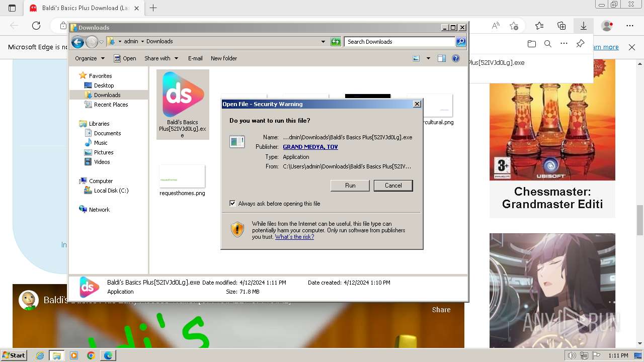
Task: Refresh the Downloads folder view
Action: click(336, 42)
